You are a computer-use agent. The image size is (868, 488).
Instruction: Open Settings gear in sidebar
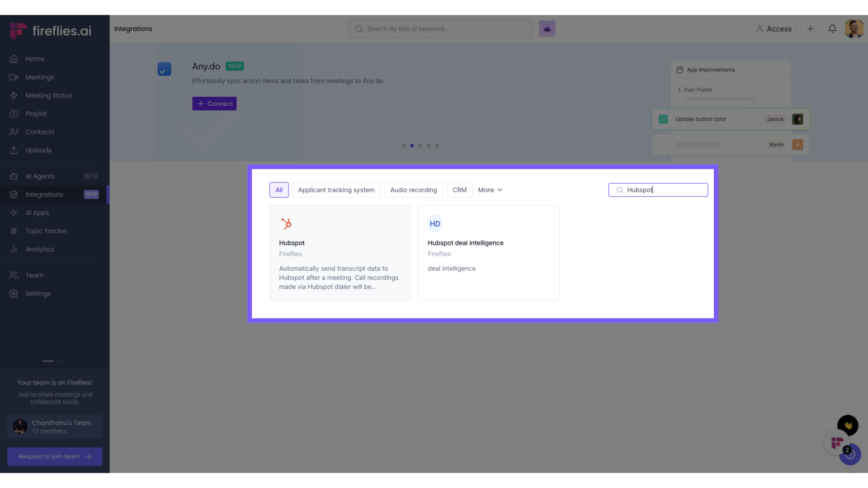coord(38,294)
